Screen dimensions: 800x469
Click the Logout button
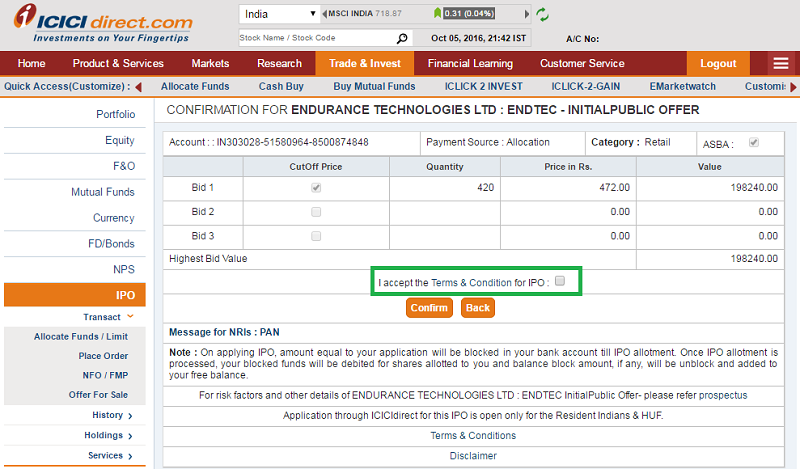(718, 63)
